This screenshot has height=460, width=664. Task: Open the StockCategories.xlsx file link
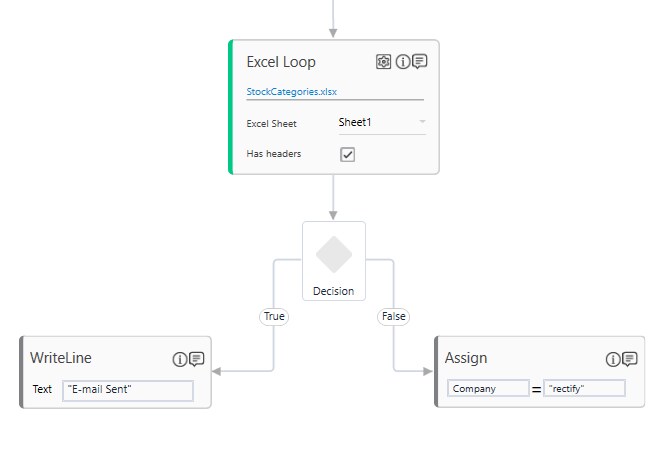coord(292,91)
